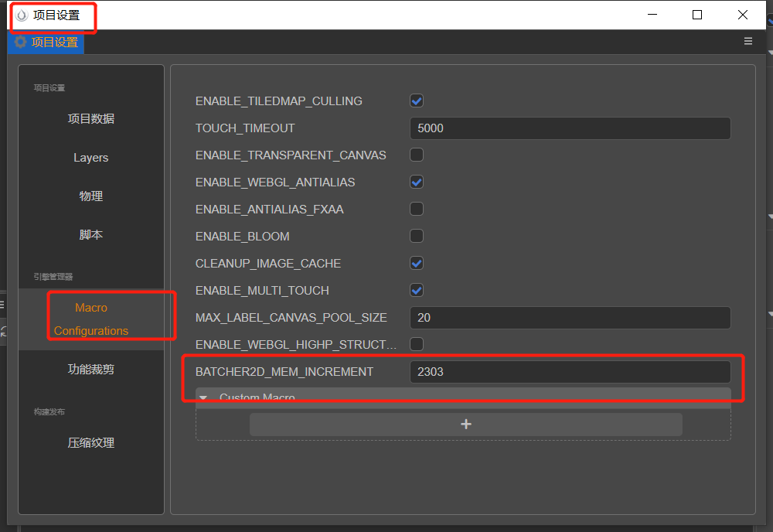
Task: Open 脚本 settings page
Action: [91, 235]
